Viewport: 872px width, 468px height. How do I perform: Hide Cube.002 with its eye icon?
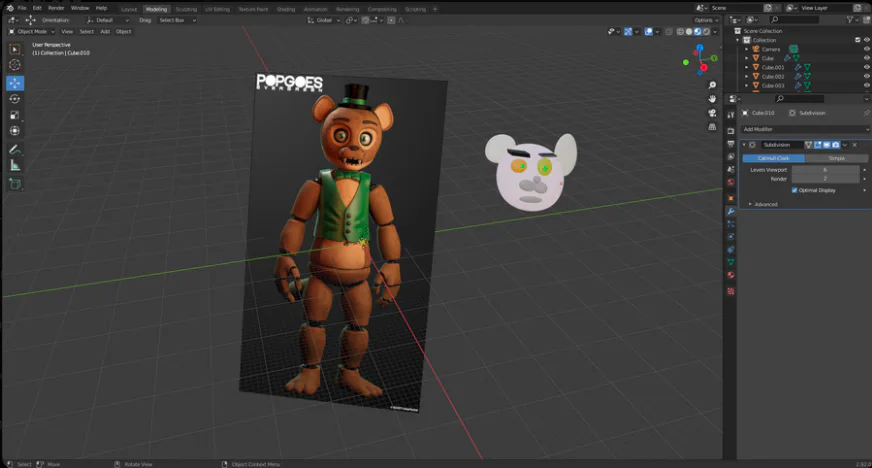click(866, 76)
